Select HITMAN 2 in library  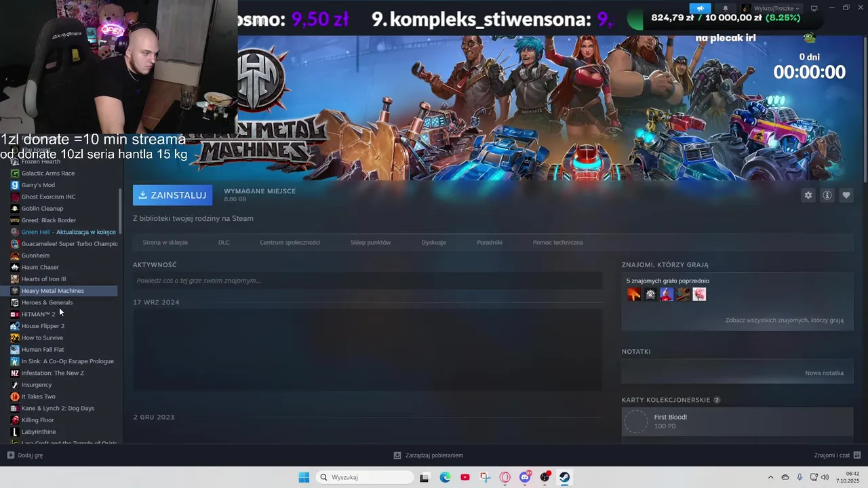[39, 314]
